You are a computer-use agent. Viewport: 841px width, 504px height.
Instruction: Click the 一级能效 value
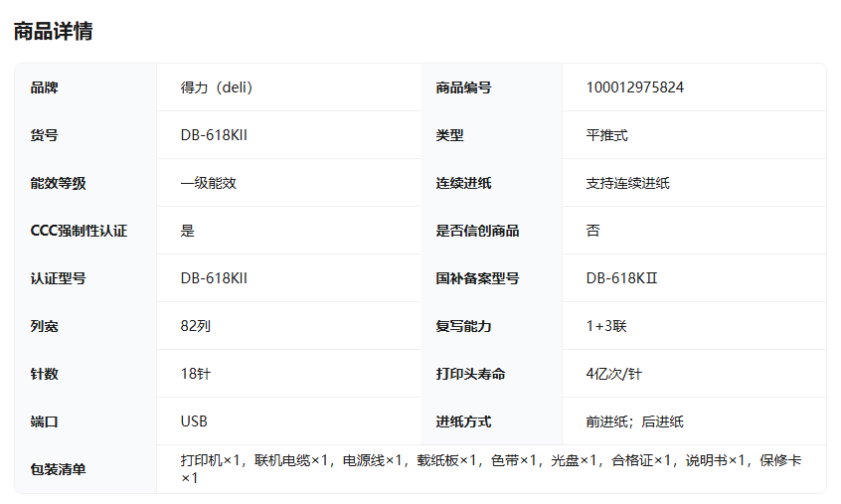coord(208,183)
